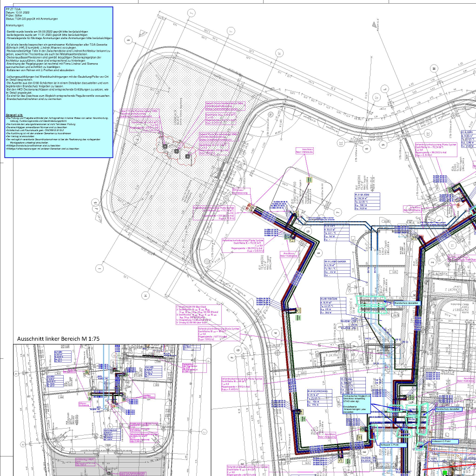Click the grid axis bubble labeled I
The height and width of the screenshot is (476, 476).
coord(99,268)
